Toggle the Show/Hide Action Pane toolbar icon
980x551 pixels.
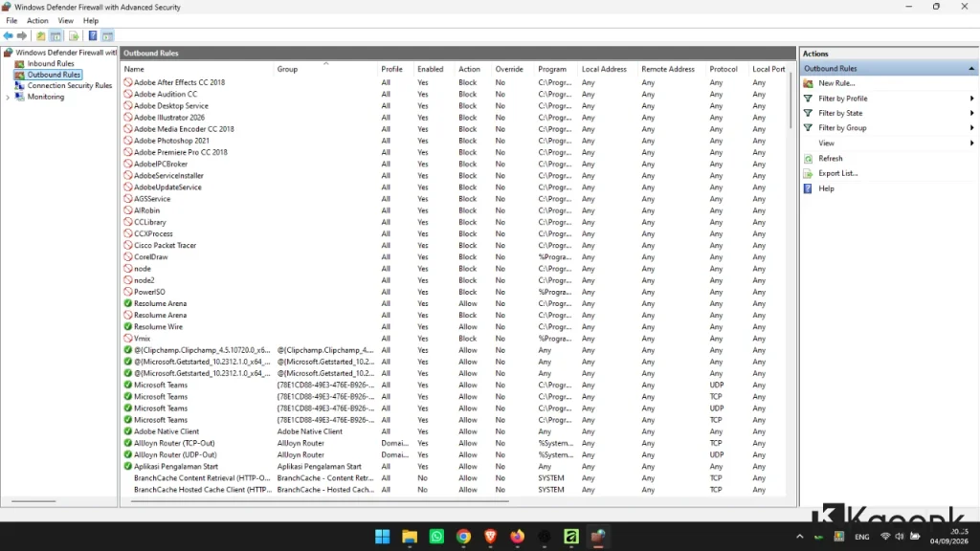pos(107,36)
